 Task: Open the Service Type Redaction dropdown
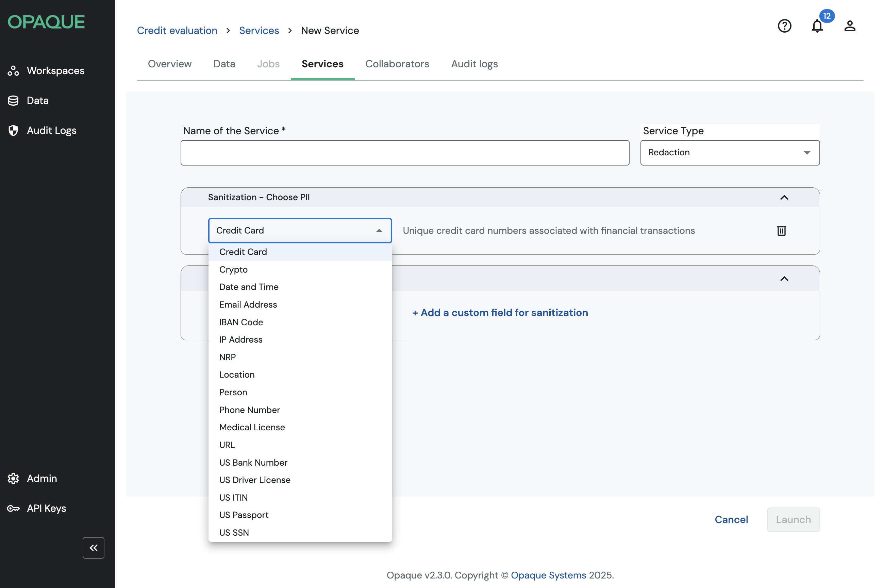[730, 153]
